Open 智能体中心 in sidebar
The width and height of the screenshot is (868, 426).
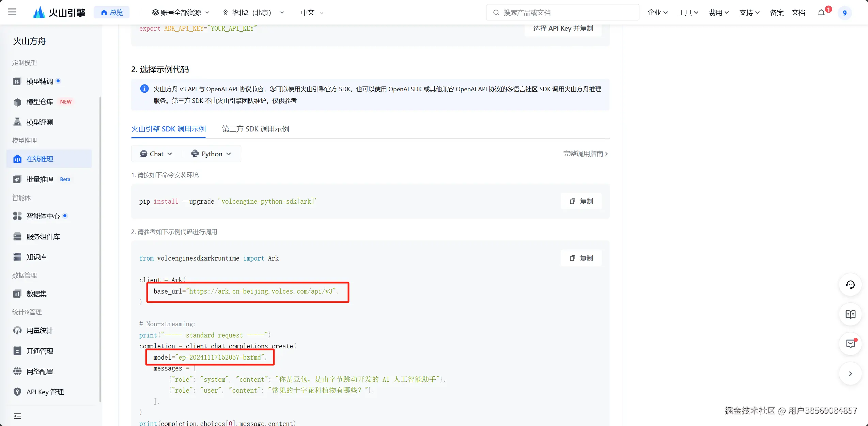[x=43, y=216]
